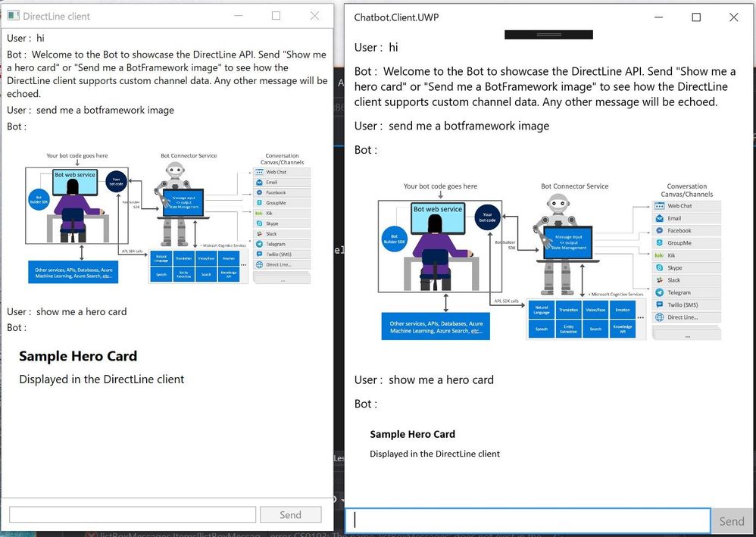This screenshot has width=756, height=537.
Task: Click 'User : hi' message in Chatbot.Client.UWP
Action: tap(376, 47)
